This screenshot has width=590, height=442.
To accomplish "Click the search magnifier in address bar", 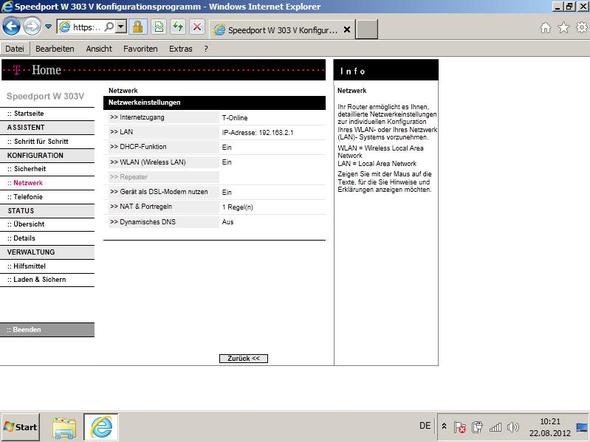I will point(109,27).
